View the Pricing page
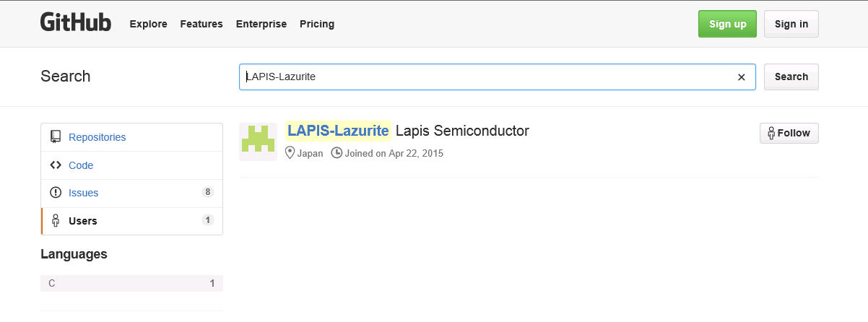 (317, 24)
